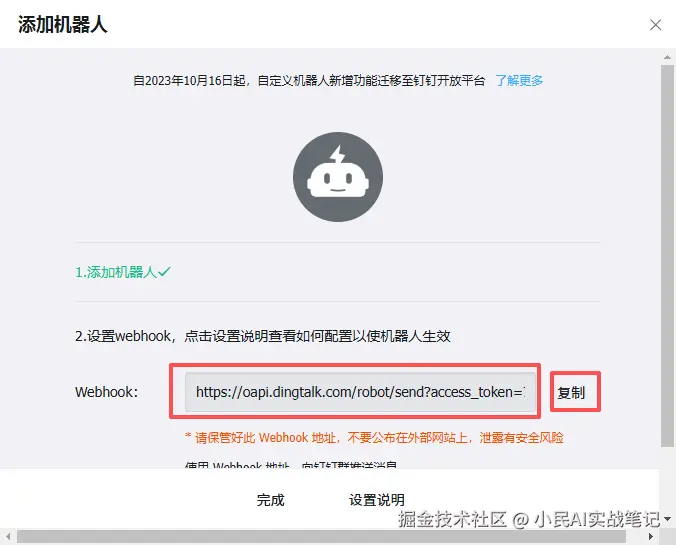Click vertical scrollbar thumb

pos(667,256)
